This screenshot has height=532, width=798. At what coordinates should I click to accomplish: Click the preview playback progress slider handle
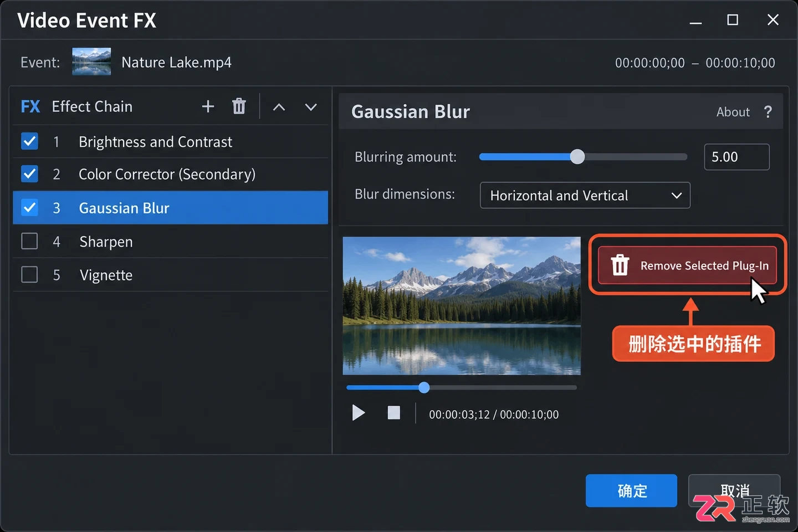pos(424,387)
